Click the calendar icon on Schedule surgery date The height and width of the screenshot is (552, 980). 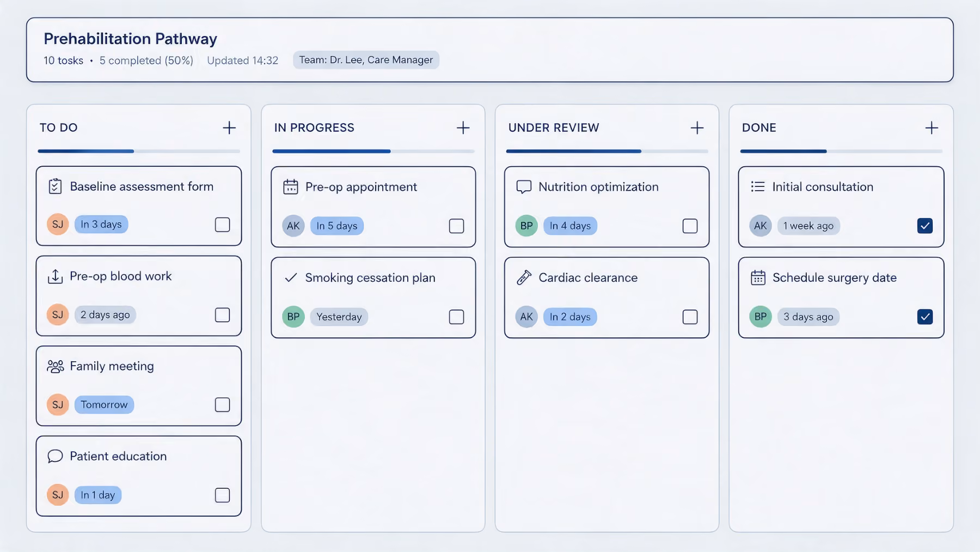[x=758, y=277]
